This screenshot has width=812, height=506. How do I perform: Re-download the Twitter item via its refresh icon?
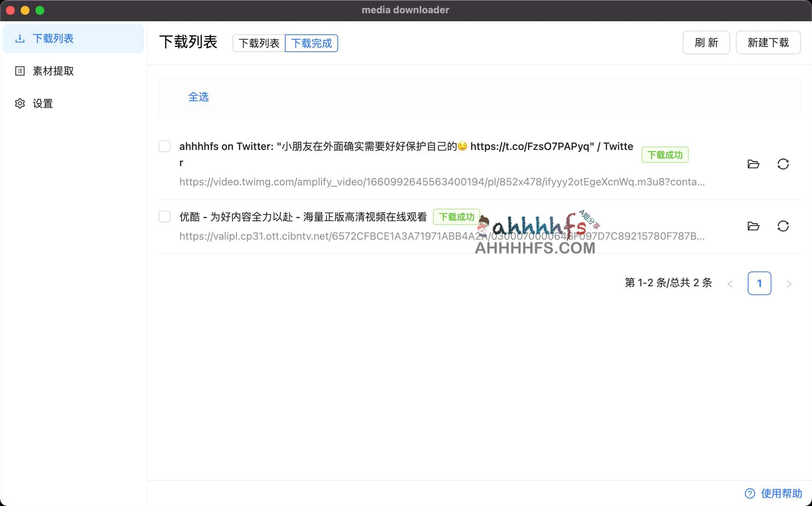tap(784, 164)
